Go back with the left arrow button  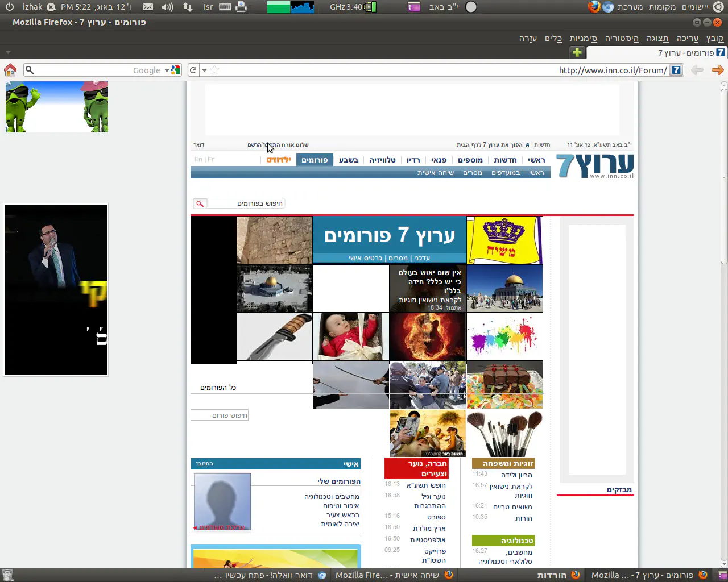[697, 70]
